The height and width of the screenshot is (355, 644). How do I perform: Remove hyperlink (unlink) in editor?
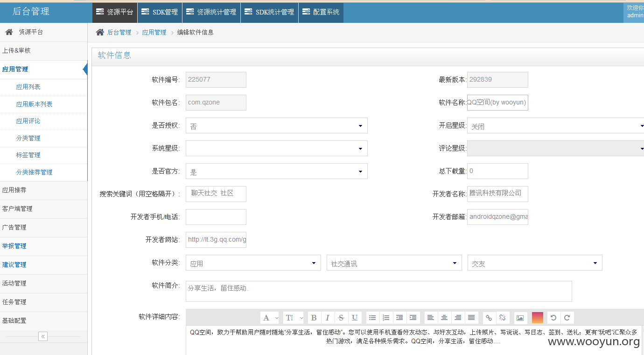[503, 318]
